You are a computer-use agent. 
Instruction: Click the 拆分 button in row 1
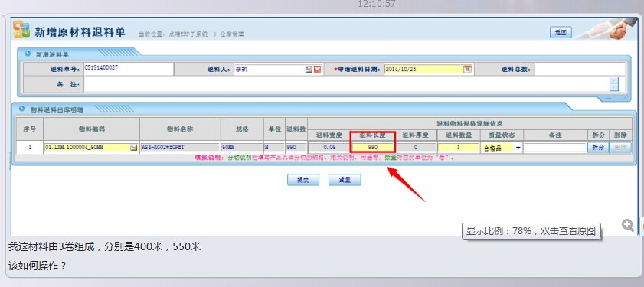click(x=597, y=148)
